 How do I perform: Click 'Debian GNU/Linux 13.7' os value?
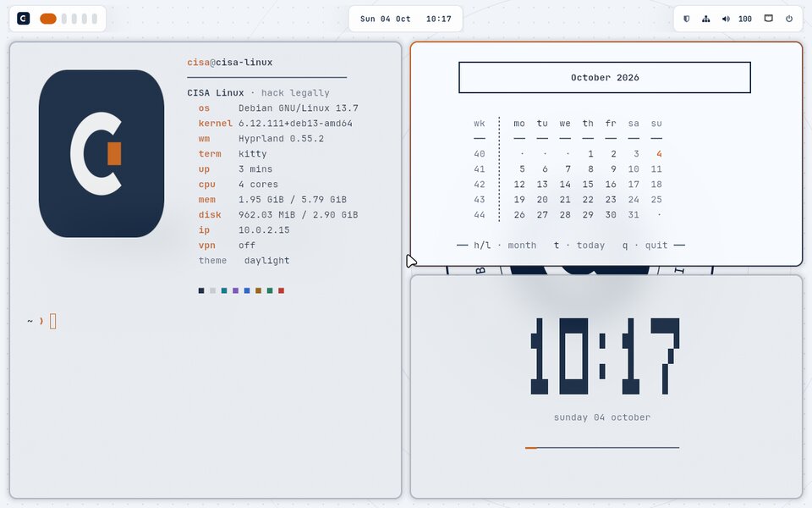[x=299, y=108]
